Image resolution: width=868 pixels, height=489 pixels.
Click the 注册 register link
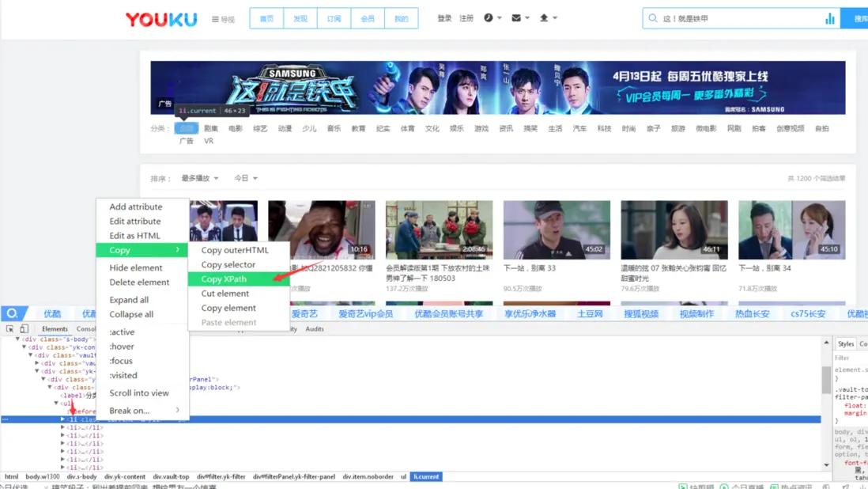tap(466, 18)
